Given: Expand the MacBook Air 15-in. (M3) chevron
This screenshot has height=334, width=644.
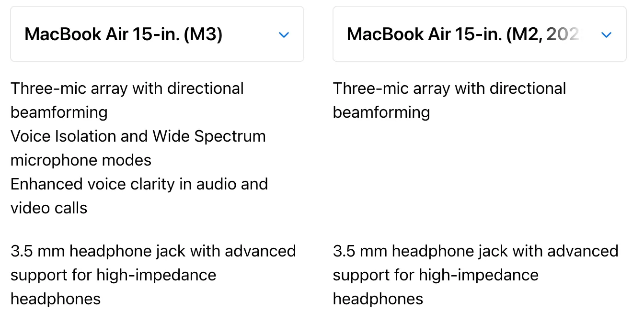Looking at the screenshot, I should tap(284, 34).
